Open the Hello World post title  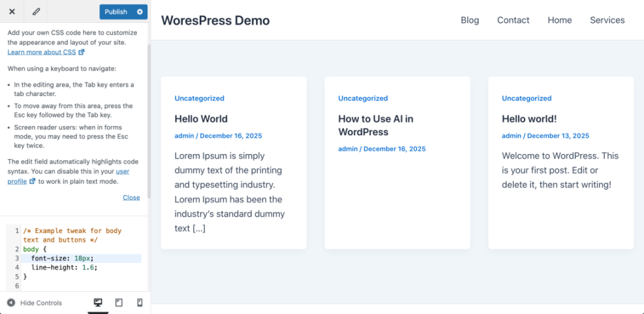(x=201, y=119)
